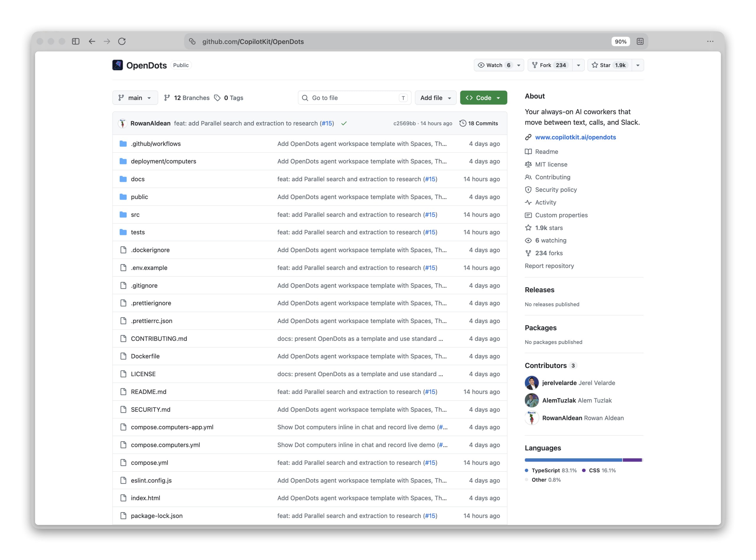Click the 90% zoom level indicator

(x=620, y=41)
